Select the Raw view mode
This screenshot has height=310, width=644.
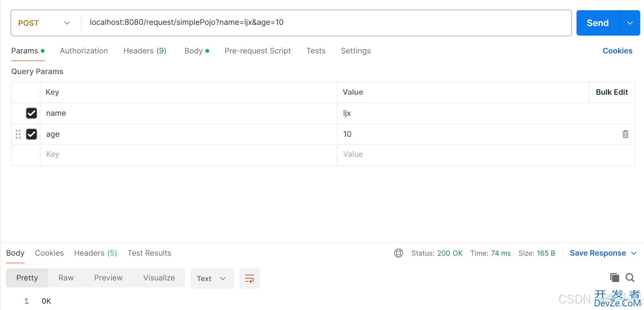(66, 278)
